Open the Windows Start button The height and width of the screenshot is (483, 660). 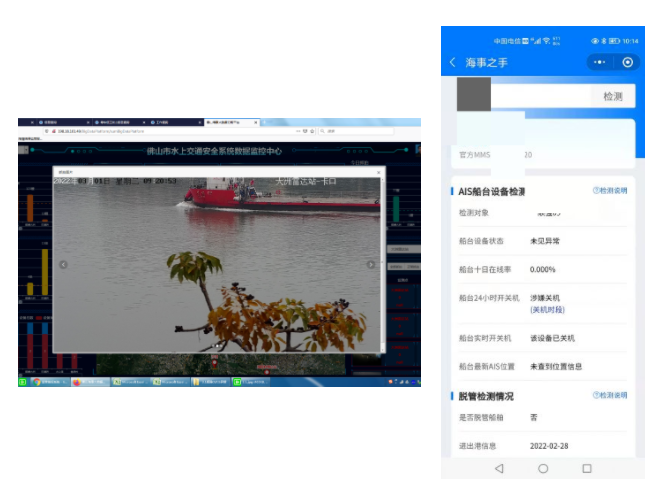click(23, 382)
